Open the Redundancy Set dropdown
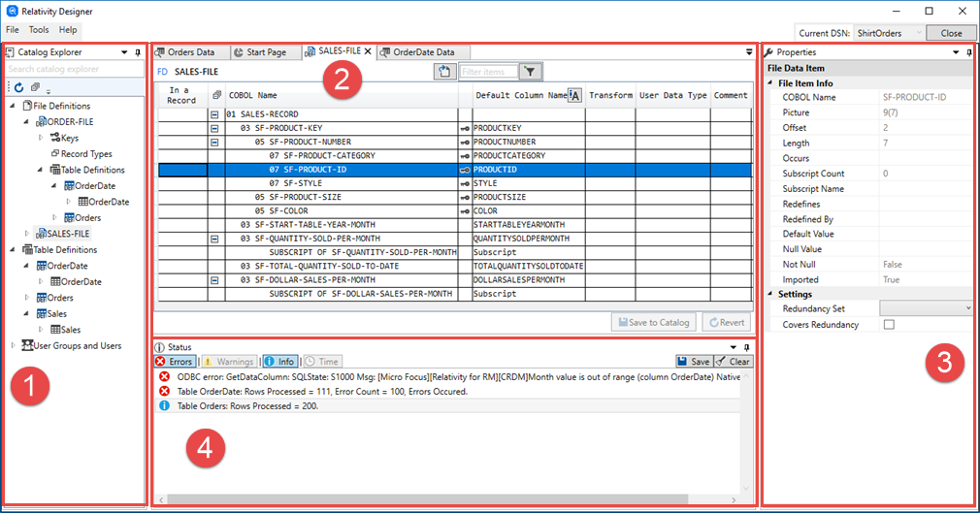This screenshot has height=513, width=980. pyautogui.click(x=925, y=308)
